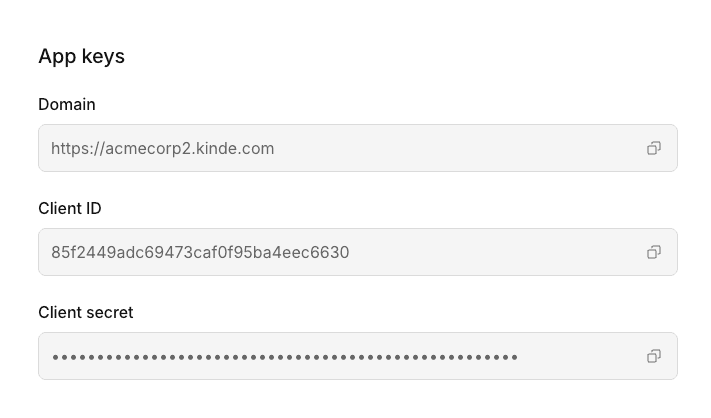Click the last dot of the masked secret

pyautogui.click(x=515, y=356)
